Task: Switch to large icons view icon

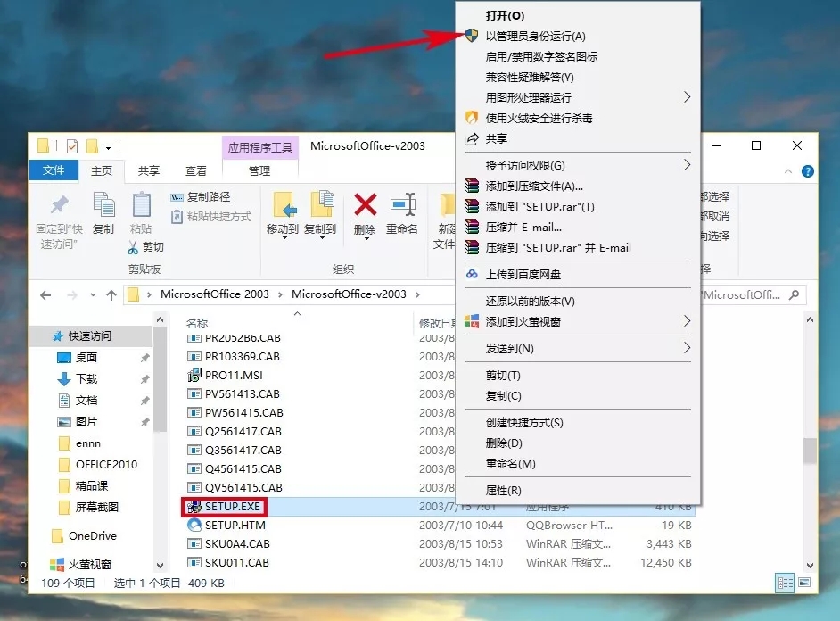Action: pyautogui.click(x=804, y=582)
